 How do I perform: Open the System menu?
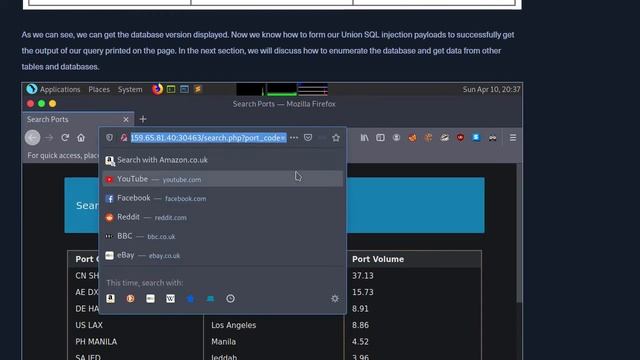pos(130,89)
